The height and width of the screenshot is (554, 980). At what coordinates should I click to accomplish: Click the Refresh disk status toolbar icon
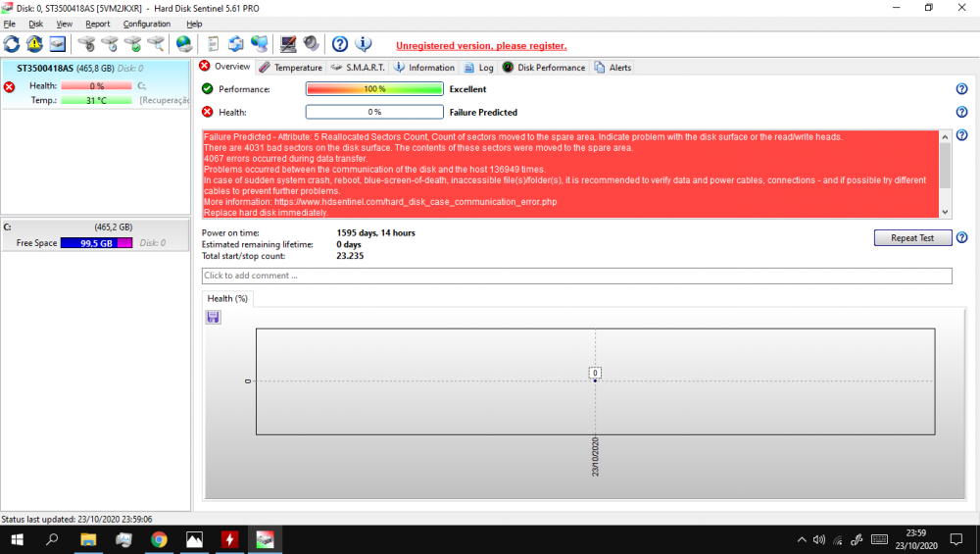tap(12, 44)
